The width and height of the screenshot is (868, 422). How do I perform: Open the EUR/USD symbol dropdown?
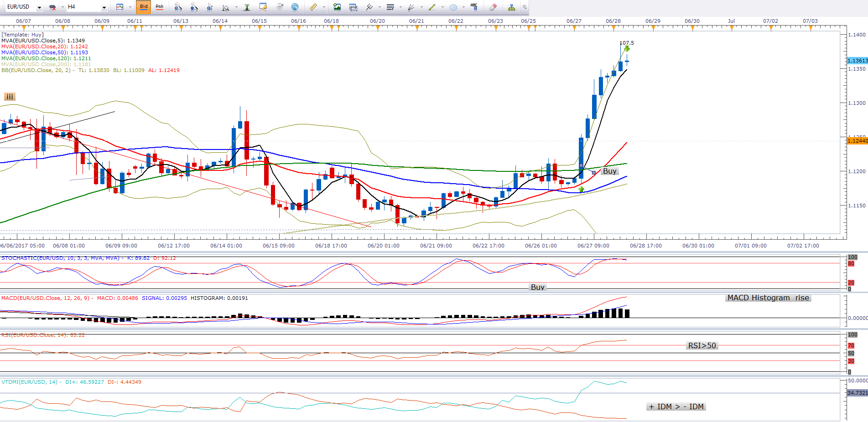[39, 7]
